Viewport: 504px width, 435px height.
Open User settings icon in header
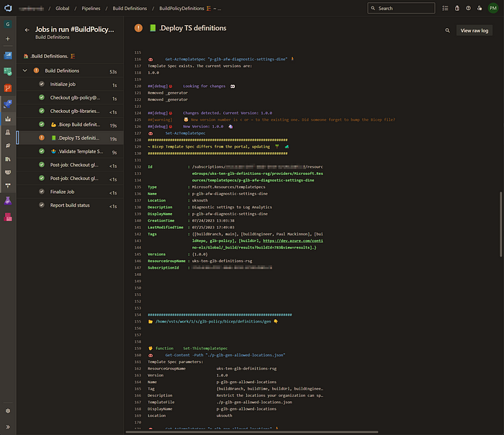(x=480, y=9)
